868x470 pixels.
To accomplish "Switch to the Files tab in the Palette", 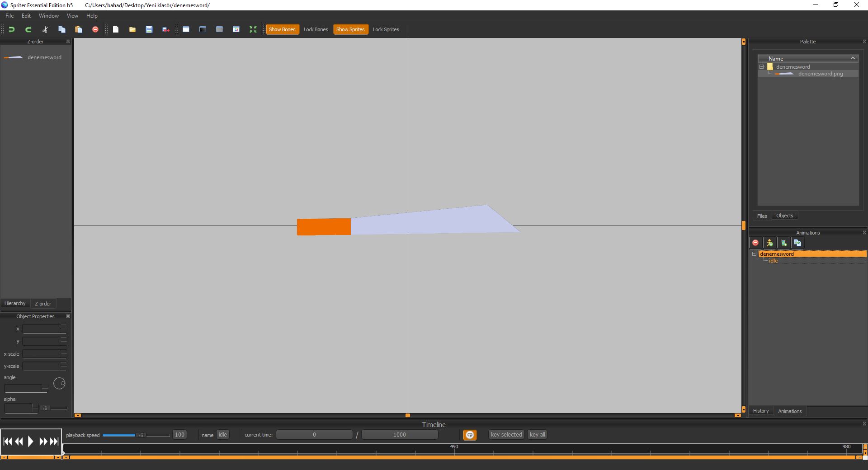I will pos(762,216).
